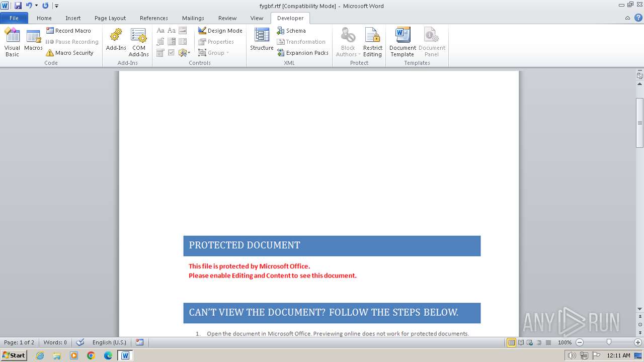The width and height of the screenshot is (644, 362).
Task: Zoom in with plus button
Action: (638, 342)
